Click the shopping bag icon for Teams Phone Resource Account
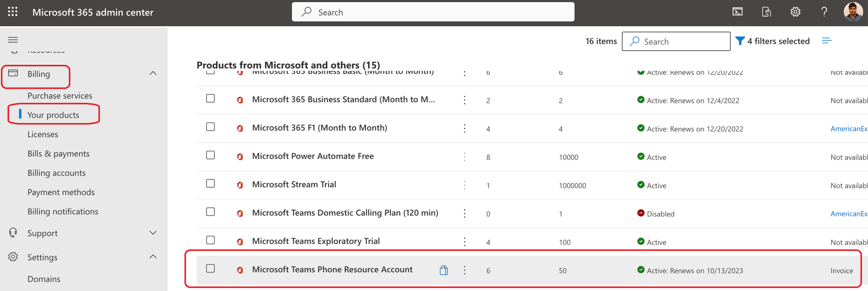Viewport: 868px width, 291px height. 443,270
